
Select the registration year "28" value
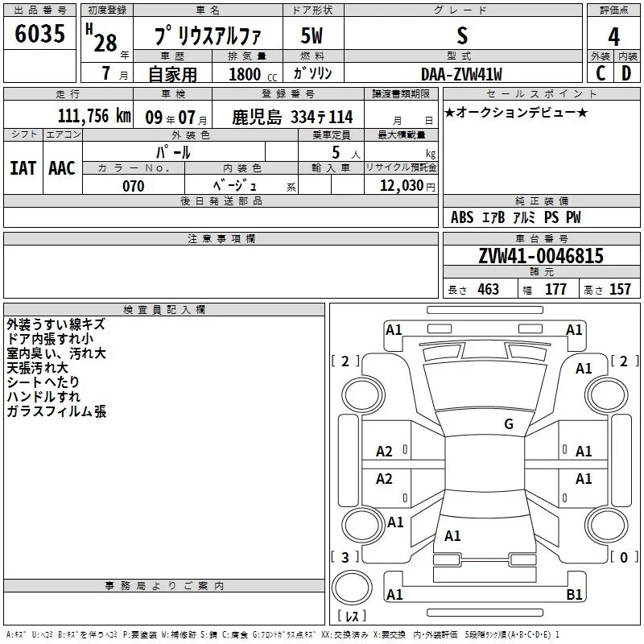pos(105,43)
